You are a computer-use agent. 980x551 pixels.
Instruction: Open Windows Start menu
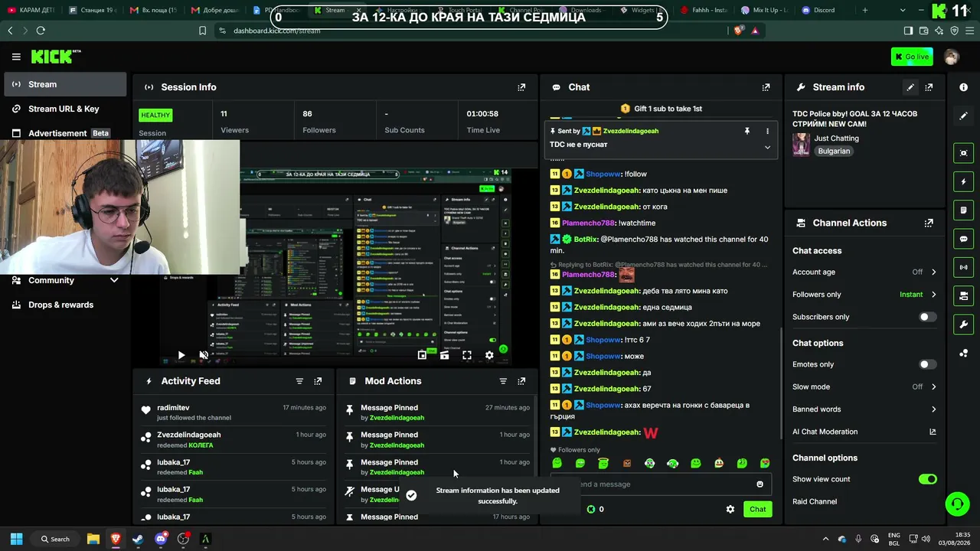point(16,539)
